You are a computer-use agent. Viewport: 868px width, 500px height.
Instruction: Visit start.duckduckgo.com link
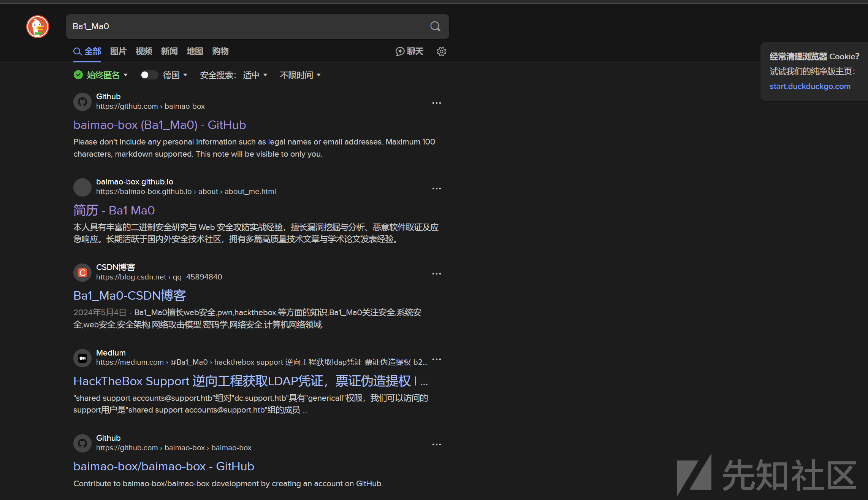(810, 86)
